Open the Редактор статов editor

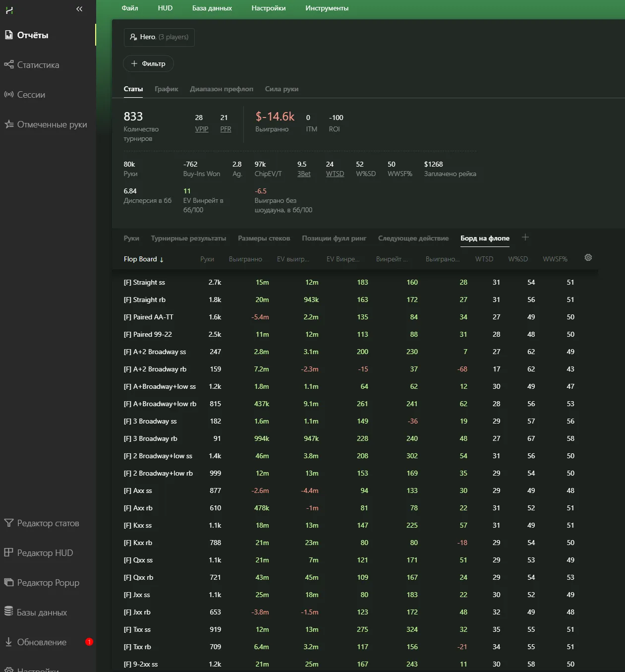(x=48, y=523)
